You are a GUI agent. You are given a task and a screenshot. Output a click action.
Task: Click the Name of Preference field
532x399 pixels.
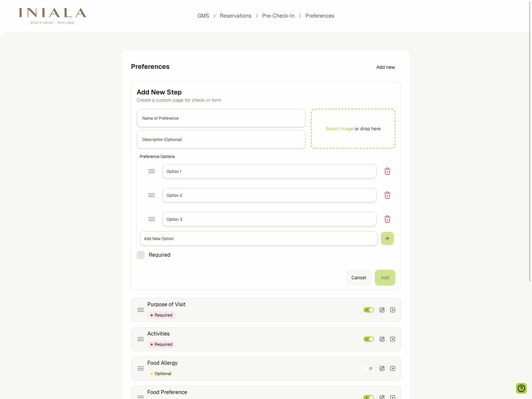221,118
